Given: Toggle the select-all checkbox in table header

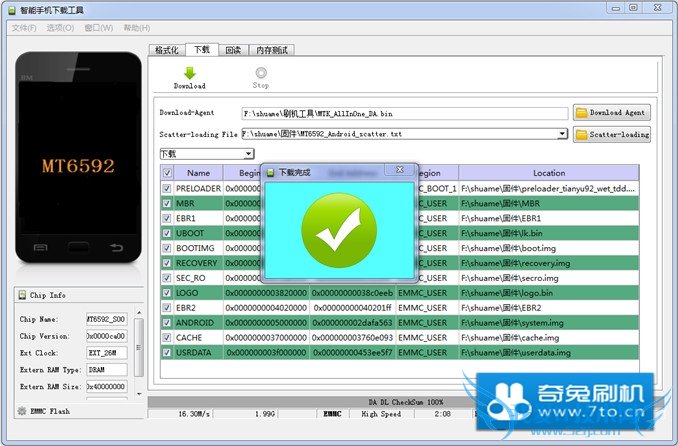Looking at the screenshot, I should tap(167, 173).
